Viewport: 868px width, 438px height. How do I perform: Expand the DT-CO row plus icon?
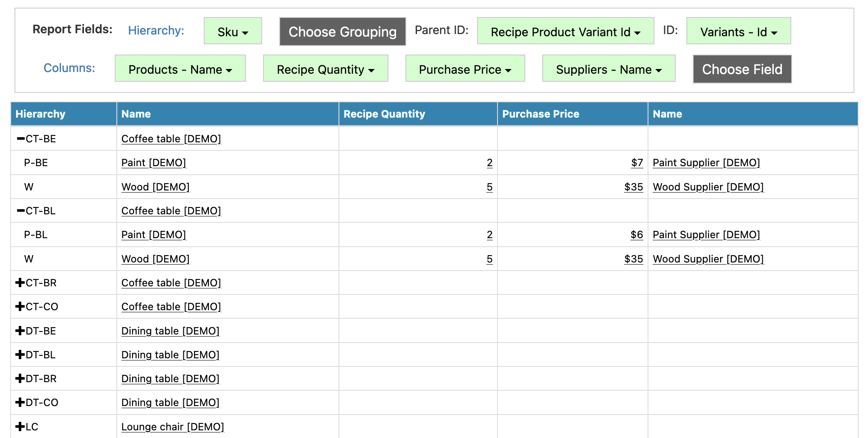(20, 402)
